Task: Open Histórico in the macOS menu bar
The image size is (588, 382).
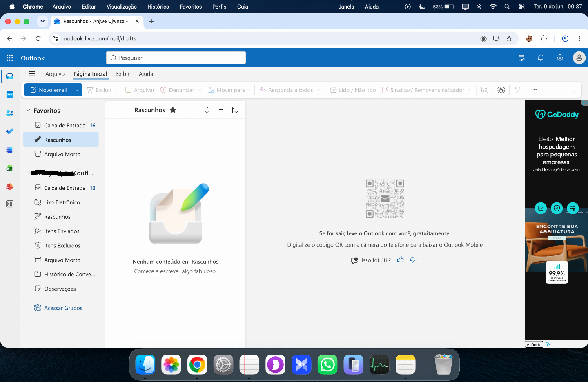Action: click(x=158, y=7)
